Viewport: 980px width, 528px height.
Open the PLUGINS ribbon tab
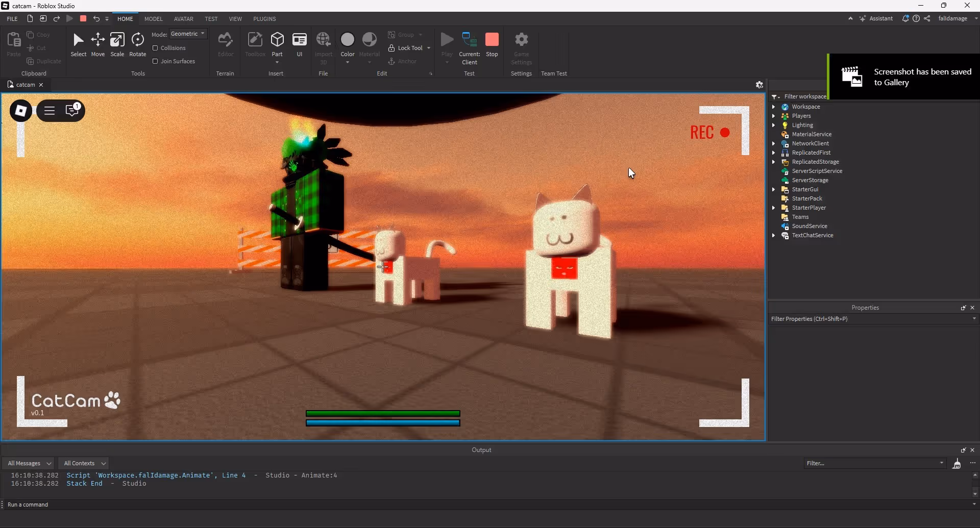[264, 19]
